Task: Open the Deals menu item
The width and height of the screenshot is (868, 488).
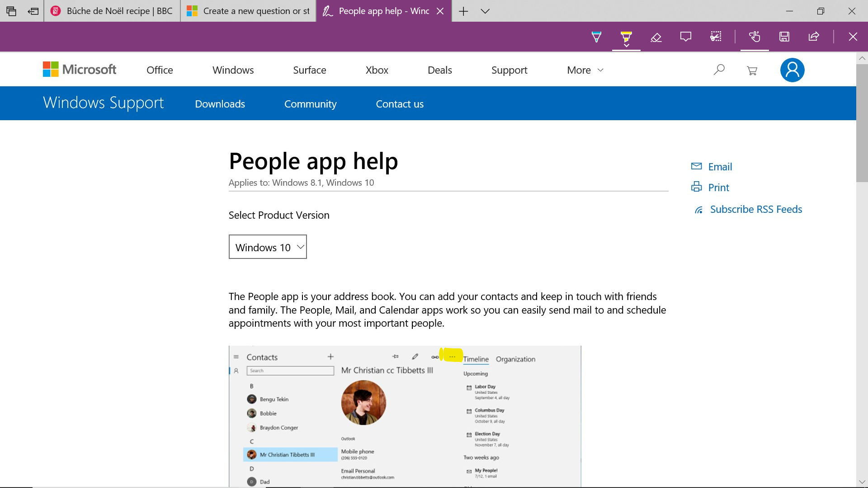Action: click(x=439, y=70)
